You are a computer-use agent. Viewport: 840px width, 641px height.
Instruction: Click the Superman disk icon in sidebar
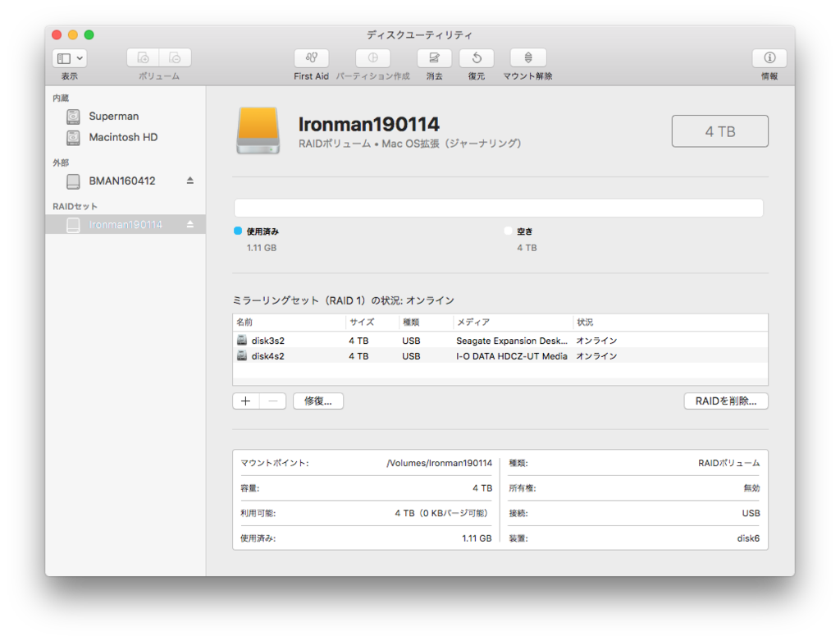73,117
